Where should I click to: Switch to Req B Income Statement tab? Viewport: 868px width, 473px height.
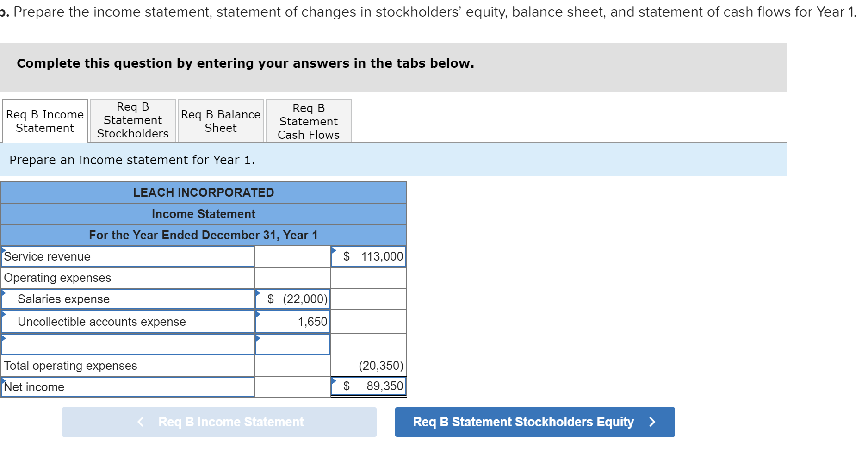click(x=45, y=121)
